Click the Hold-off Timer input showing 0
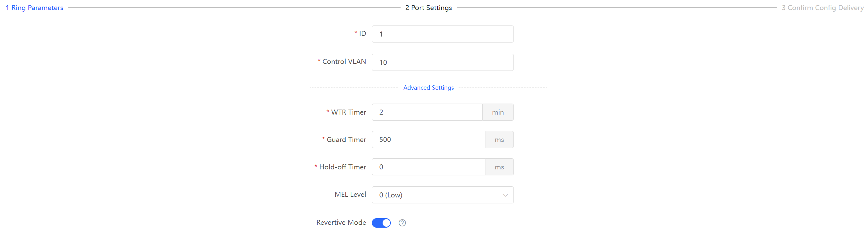 pos(428,167)
